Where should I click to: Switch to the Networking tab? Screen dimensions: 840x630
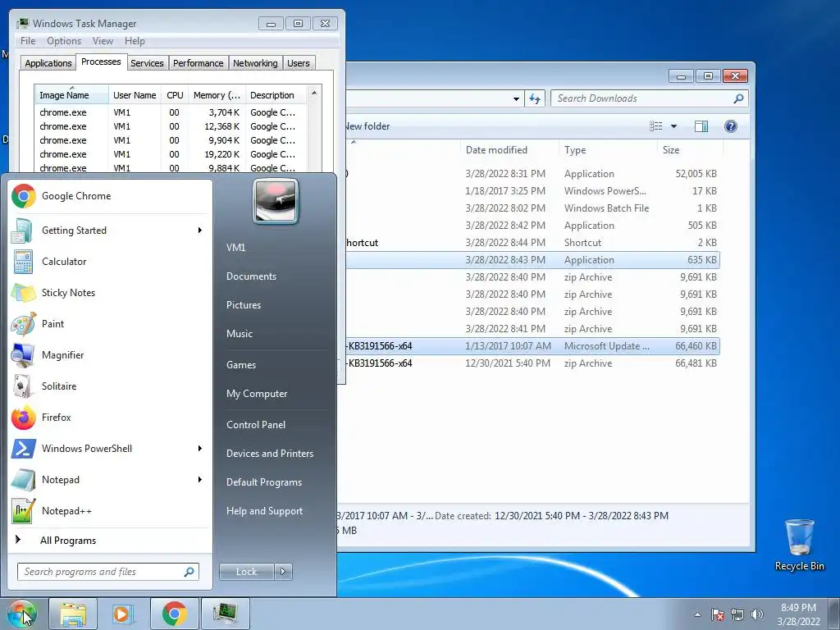tap(255, 63)
